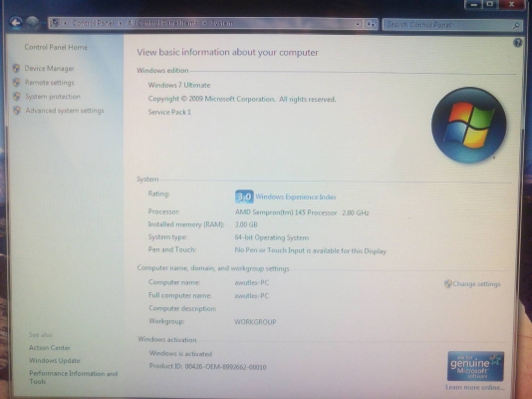The height and width of the screenshot is (399, 532).
Task: Click shield icon beside Change settings
Action: pyautogui.click(x=448, y=283)
